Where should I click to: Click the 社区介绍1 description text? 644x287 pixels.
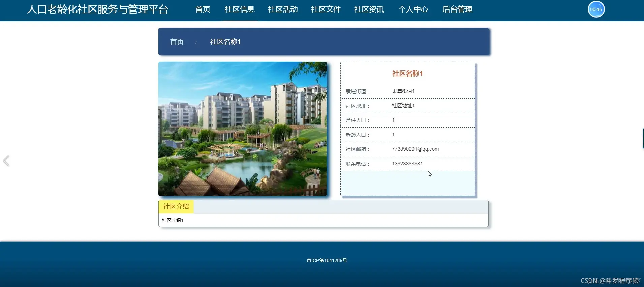click(x=173, y=220)
